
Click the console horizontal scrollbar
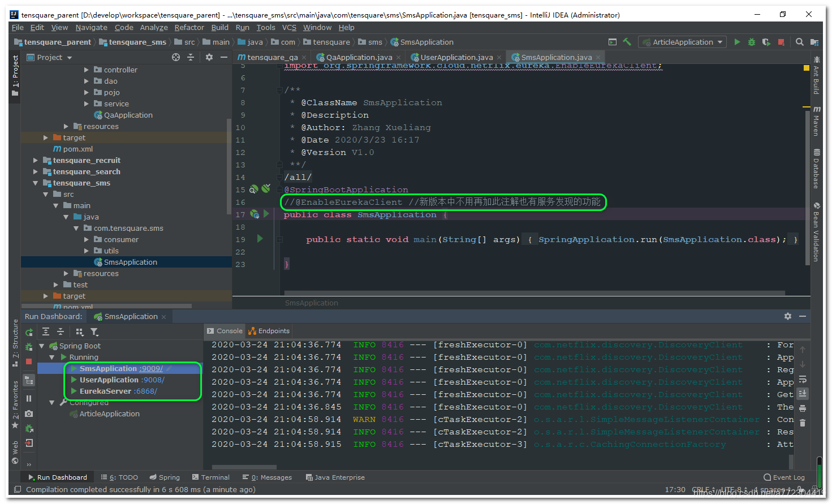point(244,467)
